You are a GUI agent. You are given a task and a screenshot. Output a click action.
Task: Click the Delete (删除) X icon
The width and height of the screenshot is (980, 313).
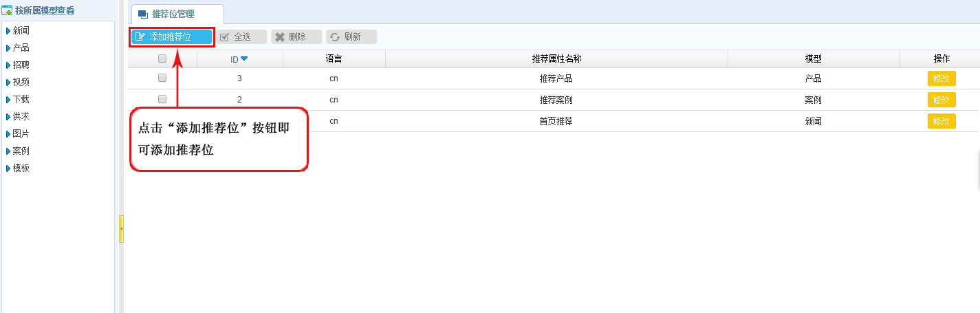(x=280, y=37)
